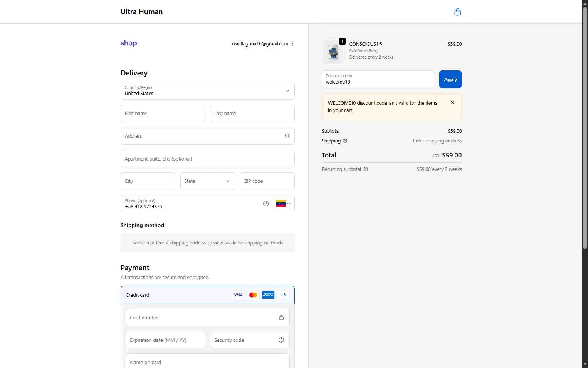Click the Shop Pay logo

pos(129,43)
